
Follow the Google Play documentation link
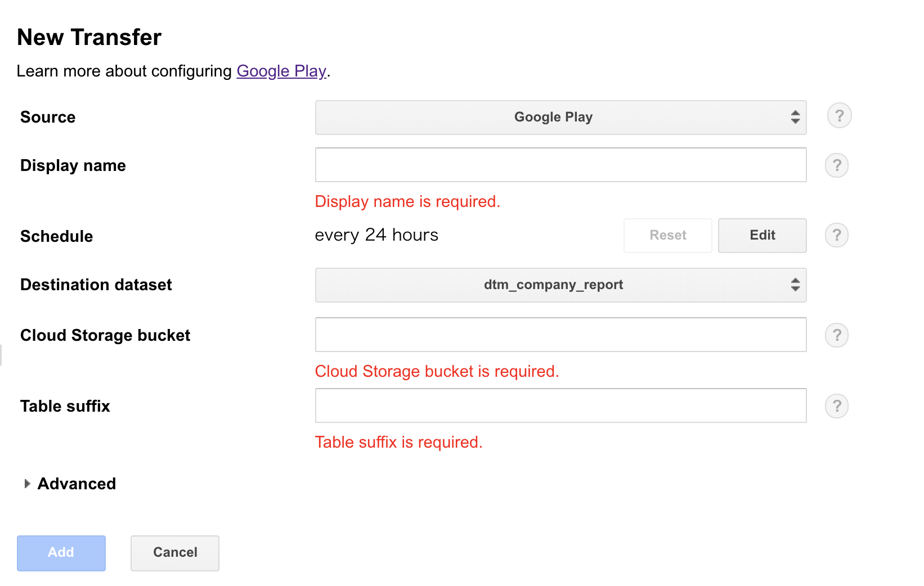pos(281,71)
